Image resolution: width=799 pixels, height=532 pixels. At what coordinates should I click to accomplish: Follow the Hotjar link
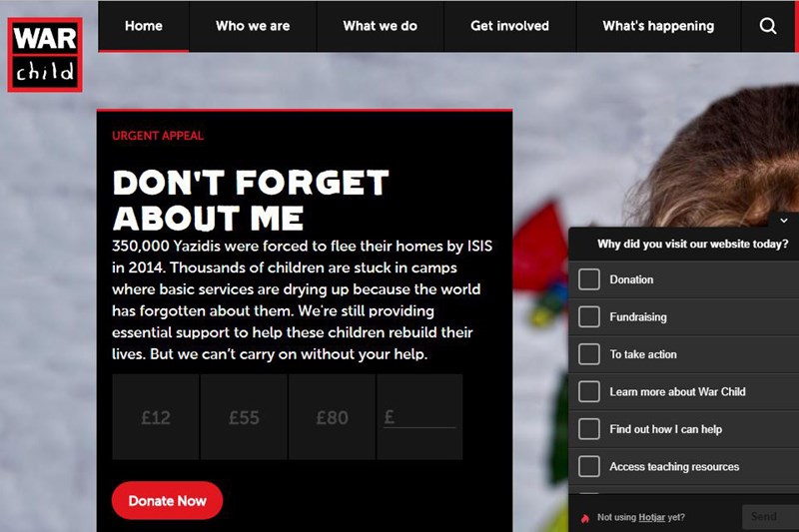click(652, 517)
